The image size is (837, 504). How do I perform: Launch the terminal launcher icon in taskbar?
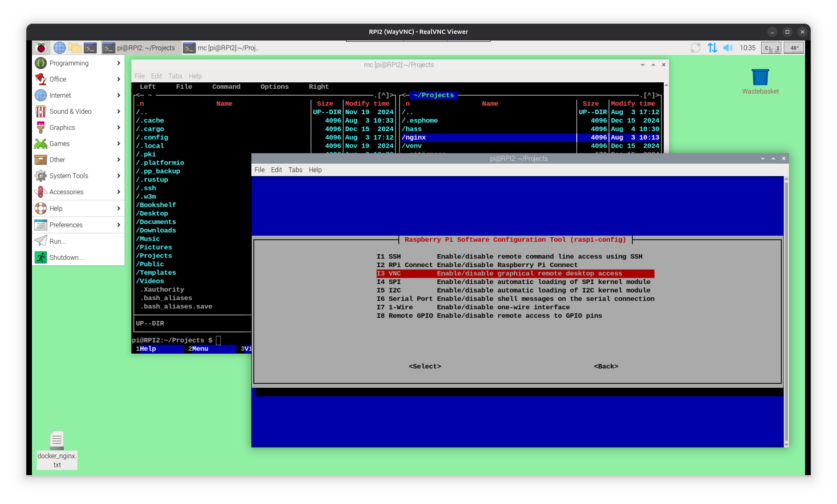[90, 48]
